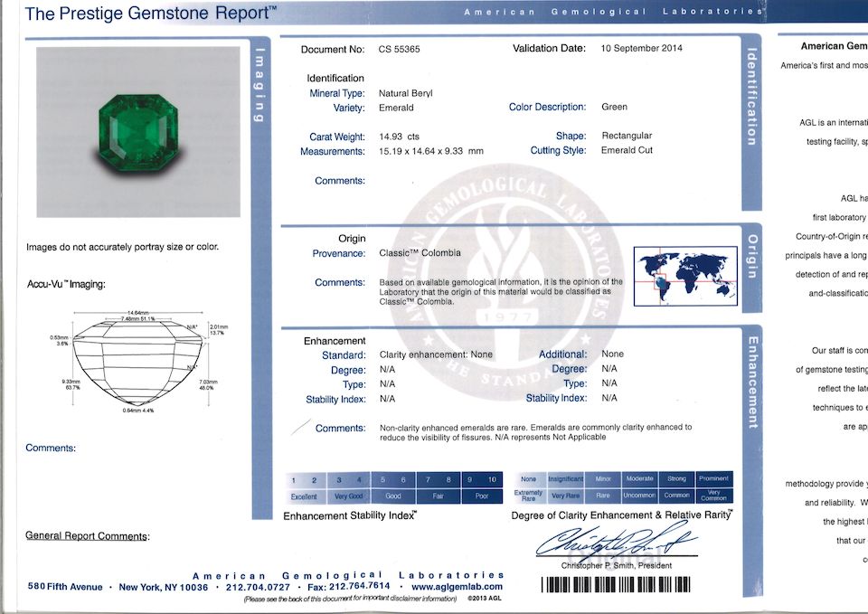Click the 'Very Common' rarity cell
Screen dimensions: 868x614
coord(713,496)
